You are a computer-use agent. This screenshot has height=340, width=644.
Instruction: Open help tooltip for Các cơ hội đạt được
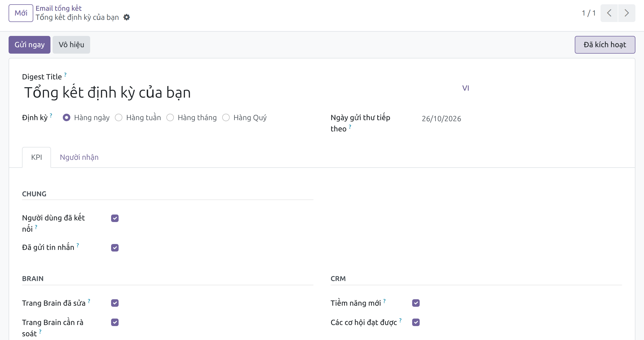[400, 320]
